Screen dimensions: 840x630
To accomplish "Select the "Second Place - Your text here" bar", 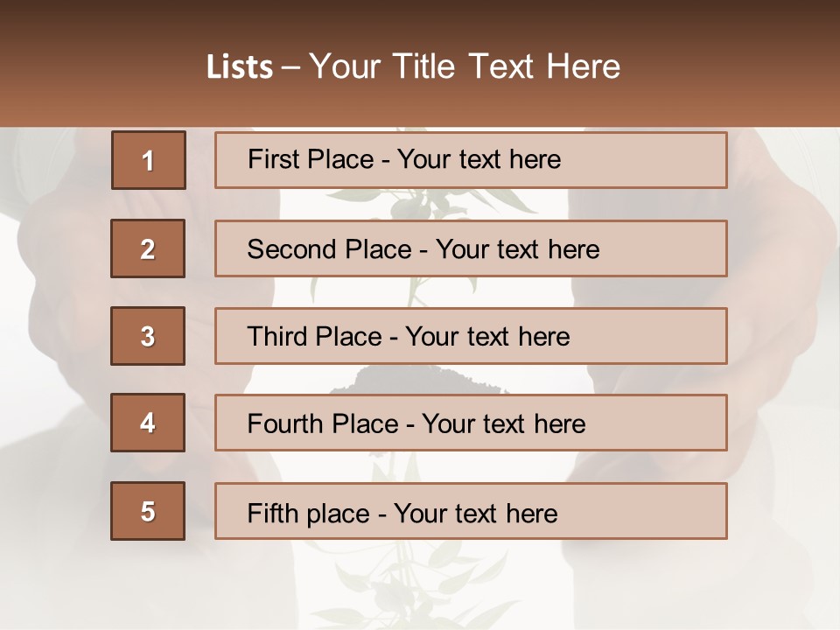I will pyautogui.click(x=471, y=248).
